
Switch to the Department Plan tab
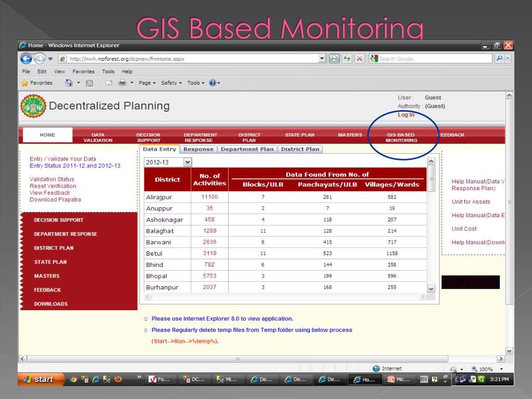[x=247, y=149]
